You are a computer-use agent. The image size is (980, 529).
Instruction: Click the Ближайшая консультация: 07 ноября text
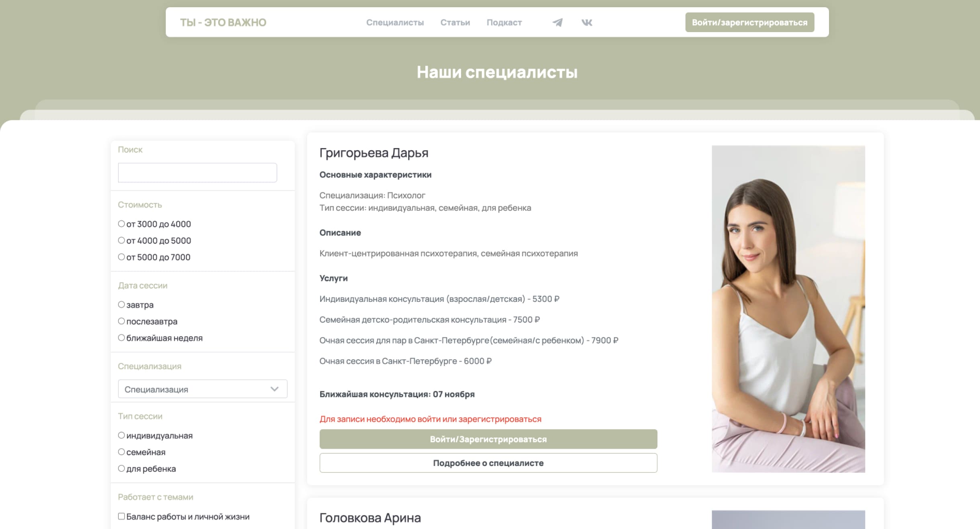coord(397,394)
